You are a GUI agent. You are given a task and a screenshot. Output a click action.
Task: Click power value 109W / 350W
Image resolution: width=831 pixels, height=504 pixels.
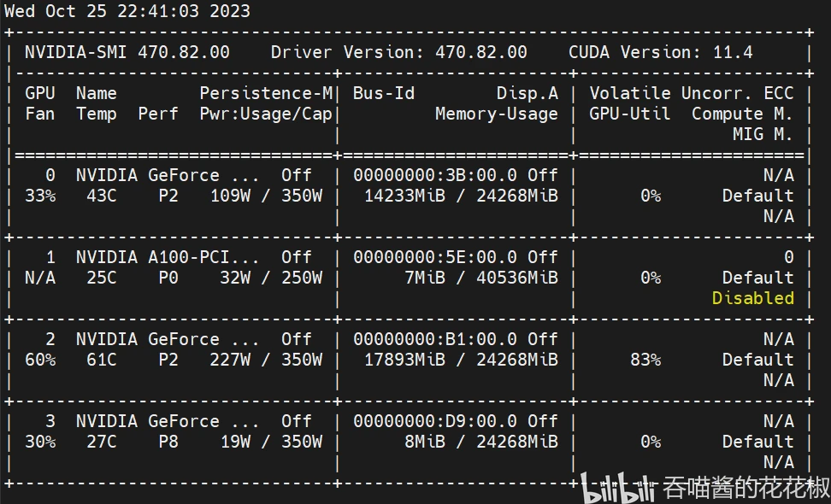(x=266, y=196)
